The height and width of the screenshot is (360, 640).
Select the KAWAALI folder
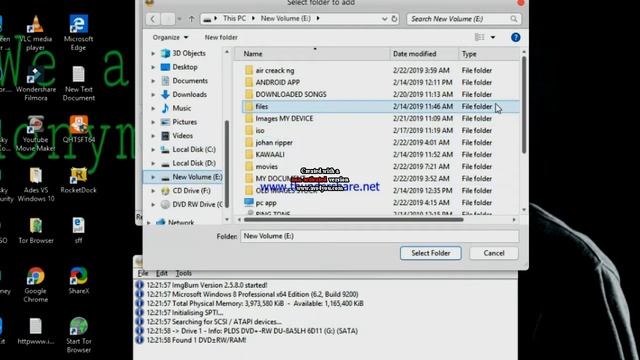(270, 155)
